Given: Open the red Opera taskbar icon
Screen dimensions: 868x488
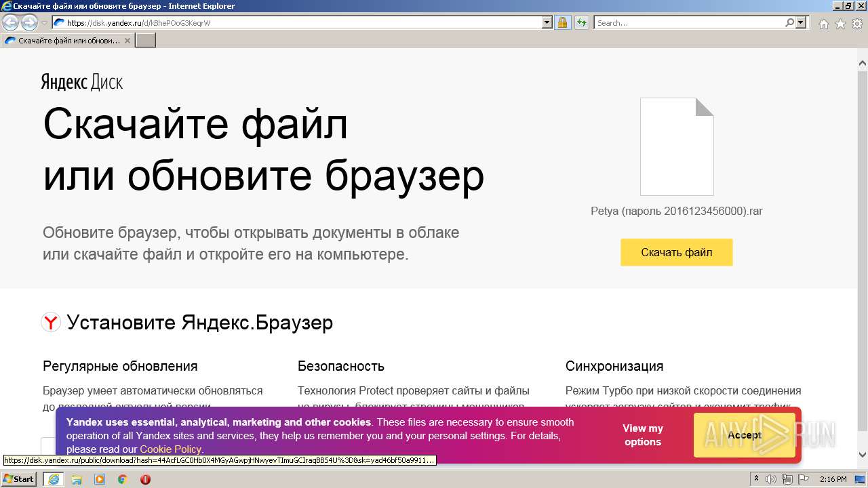Looking at the screenshot, I should coord(145,479).
